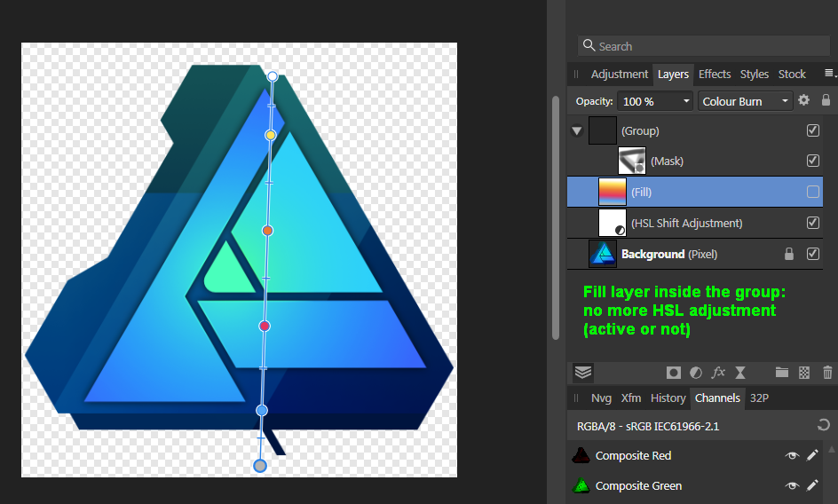838x504 pixels.
Task: Enable visibility of the Fill layer
Action: (813, 192)
